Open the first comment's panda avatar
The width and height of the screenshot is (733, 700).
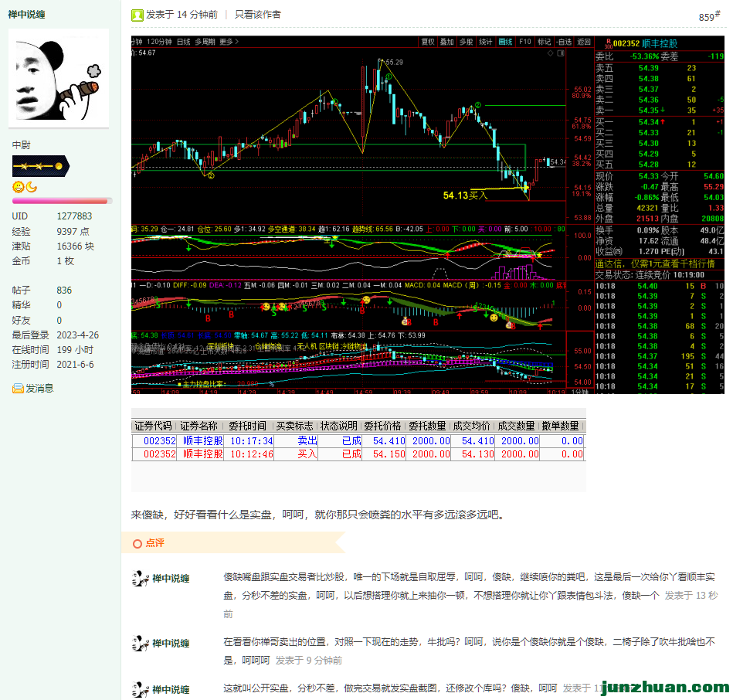coord(139,578)
